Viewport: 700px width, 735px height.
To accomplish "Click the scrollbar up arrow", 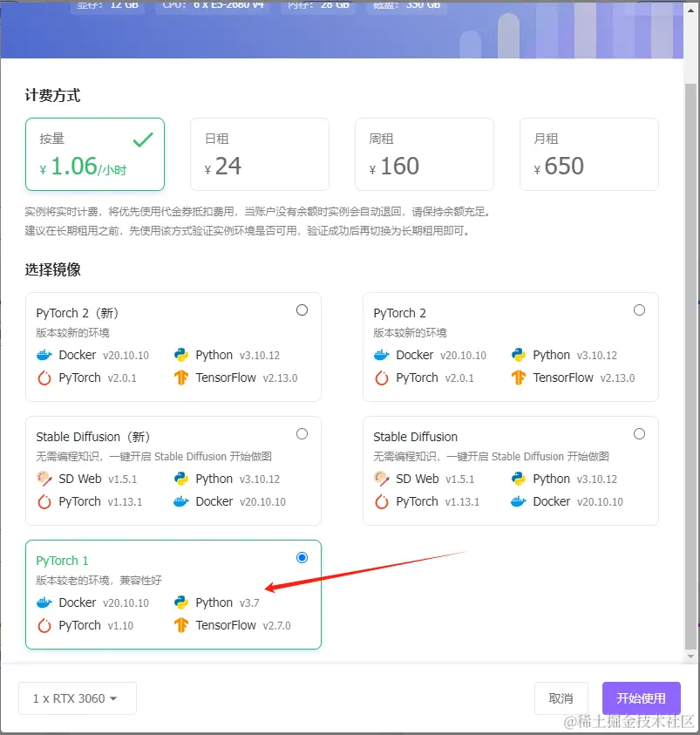I will click(690, 10).
